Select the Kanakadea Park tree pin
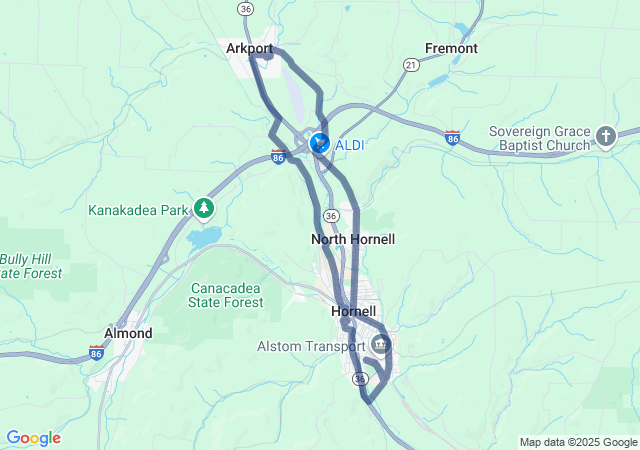The width and height of the screenshot is (640, 450). [x=204, y=209]
